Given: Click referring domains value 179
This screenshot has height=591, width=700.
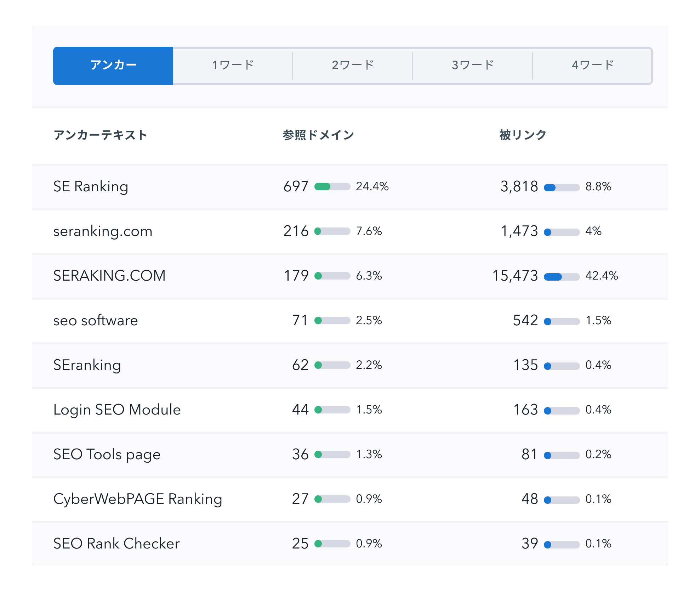Looking at the screenshot, I should coord(296,276).
